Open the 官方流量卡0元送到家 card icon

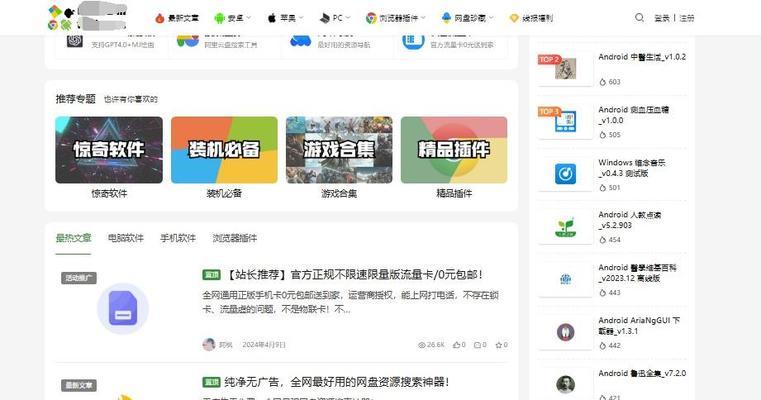pos(413,41)
